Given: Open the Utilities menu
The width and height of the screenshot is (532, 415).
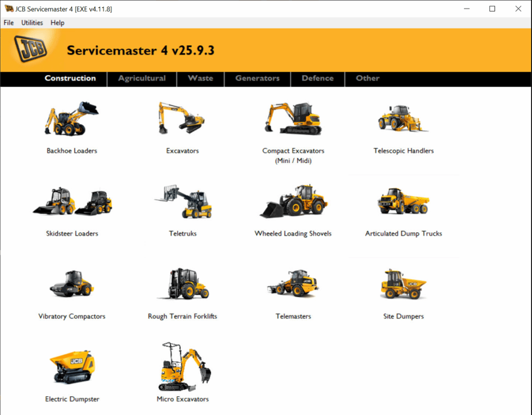Looking at the screenshot, I should point(32,22).
